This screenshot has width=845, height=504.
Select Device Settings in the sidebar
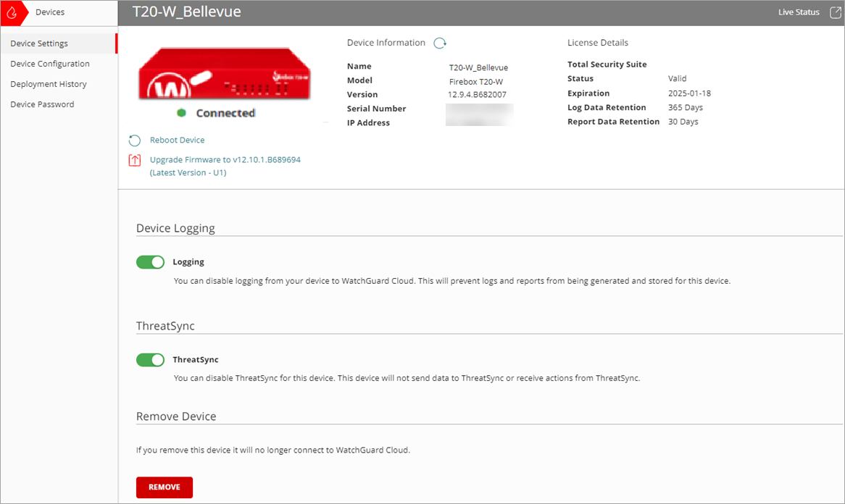click(x=39, y=43)
